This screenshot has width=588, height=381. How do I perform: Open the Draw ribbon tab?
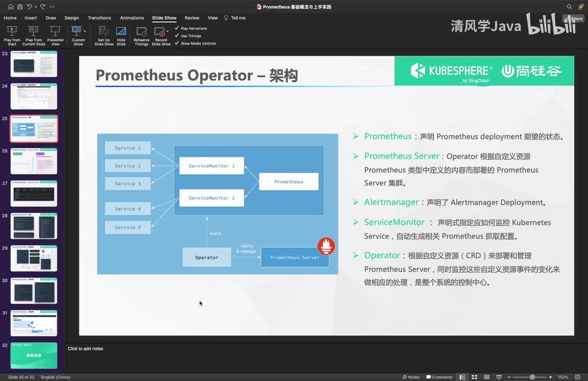tap(51, 18)
